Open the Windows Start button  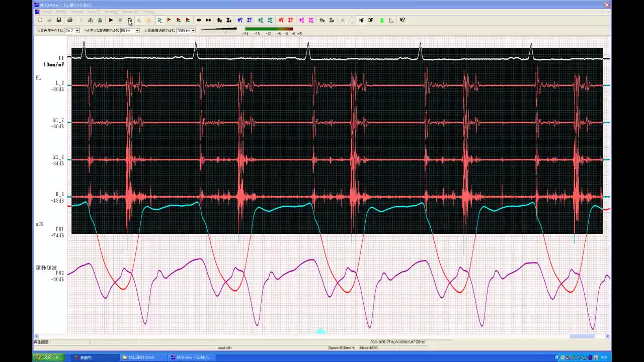tap(48, 357)
